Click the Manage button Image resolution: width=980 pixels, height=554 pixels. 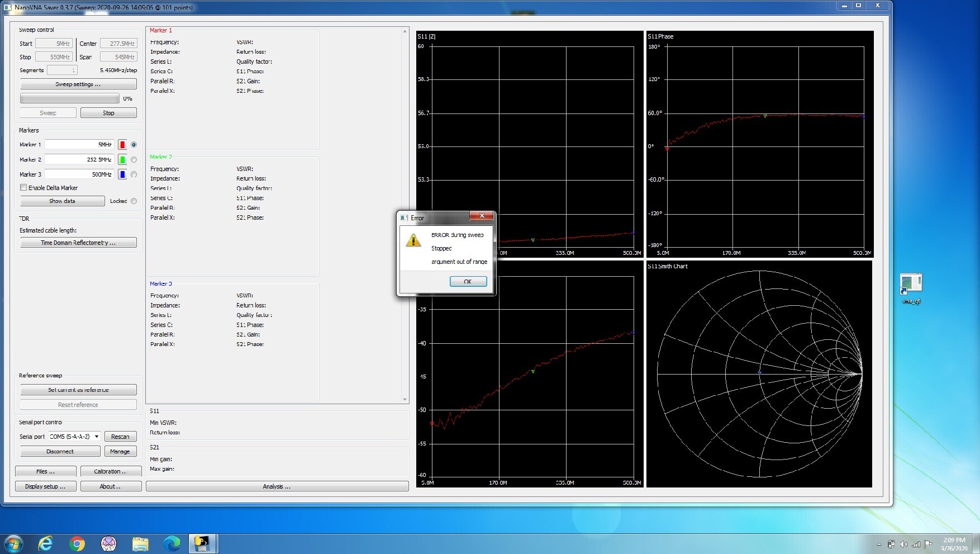click(120, 451)
